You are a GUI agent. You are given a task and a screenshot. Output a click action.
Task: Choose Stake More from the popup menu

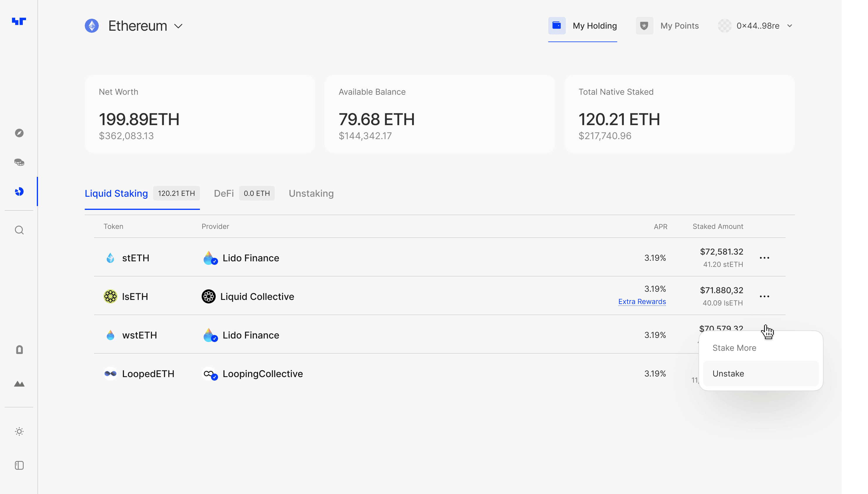click(734, 348)
